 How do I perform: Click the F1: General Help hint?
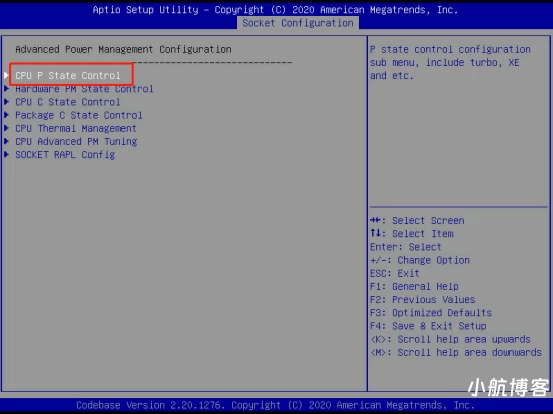414,286
